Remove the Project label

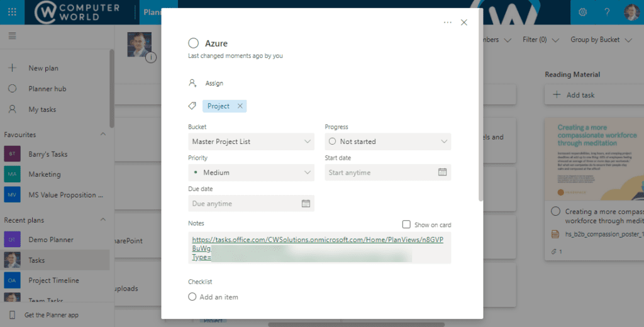click(x=240, y=106)
